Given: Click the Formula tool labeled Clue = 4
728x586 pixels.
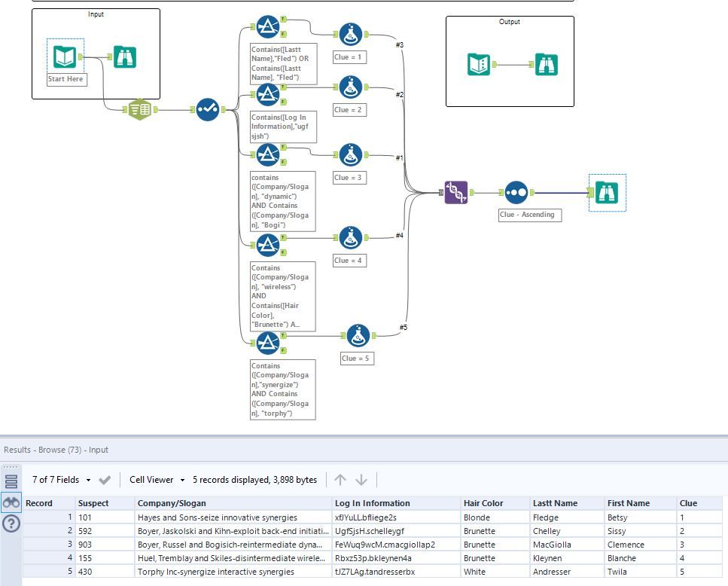Looking at the screenshot, I should tap(351, 238).
